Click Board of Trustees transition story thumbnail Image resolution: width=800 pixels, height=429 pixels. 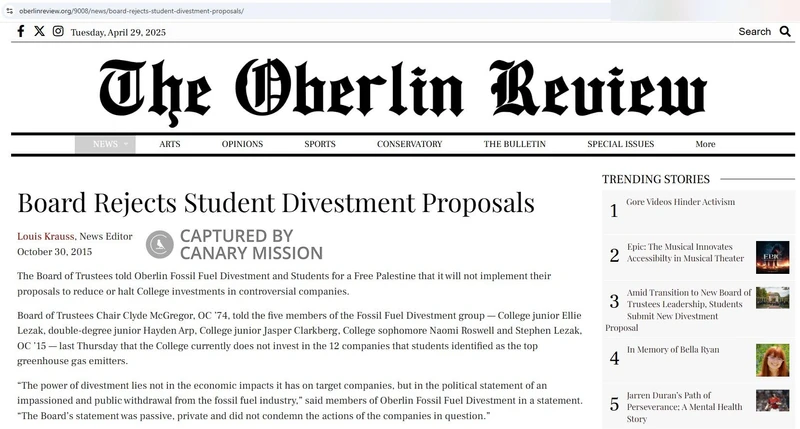pyautogui.click(x=772, y=297)
